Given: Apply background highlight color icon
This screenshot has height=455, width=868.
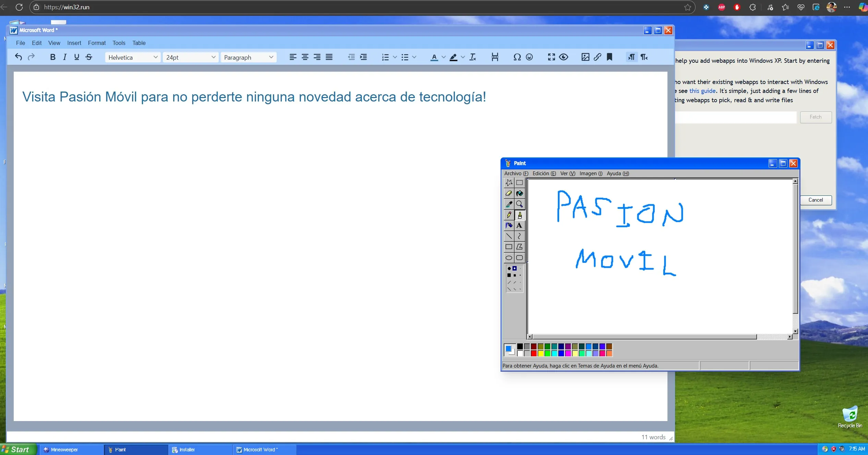Looking at the screenshot, I should pyautogui.click(x=453, y=57).
